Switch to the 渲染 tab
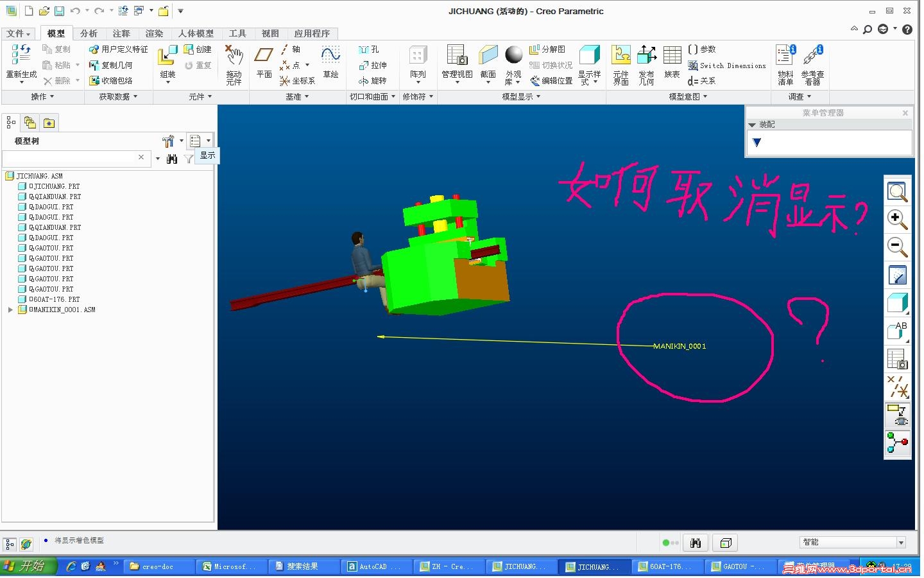Image resolution: width=924 pixels, height=578 pixels. pos(154,33)
